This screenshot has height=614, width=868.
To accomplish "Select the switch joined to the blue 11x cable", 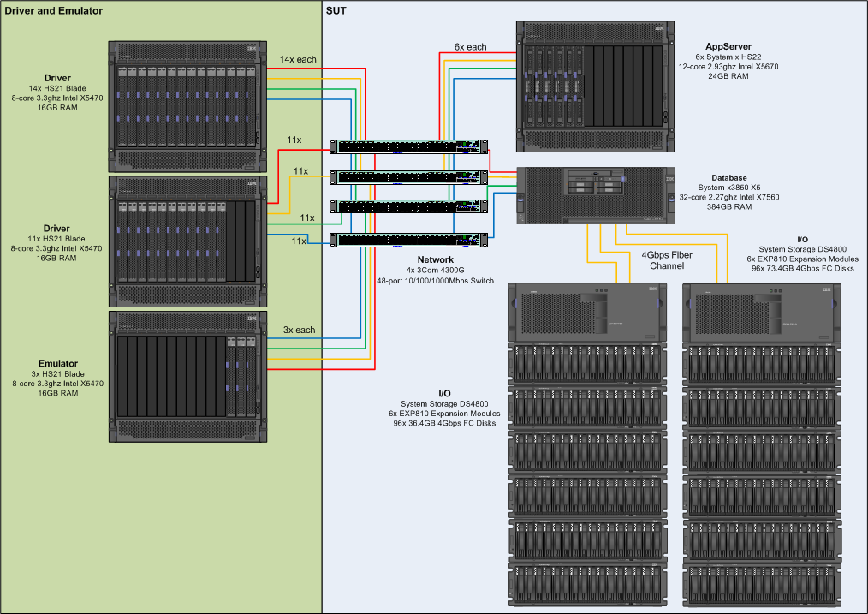I will [408, 241].
